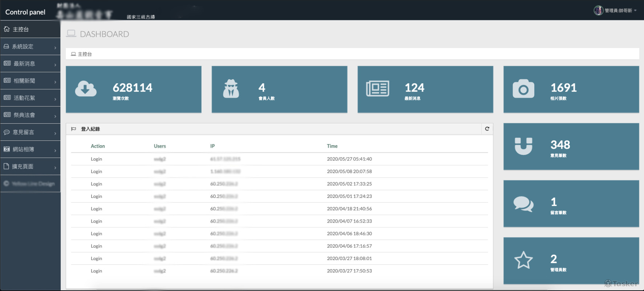Expand the 網站相簿 sidebar menu

tap(30, 149)
